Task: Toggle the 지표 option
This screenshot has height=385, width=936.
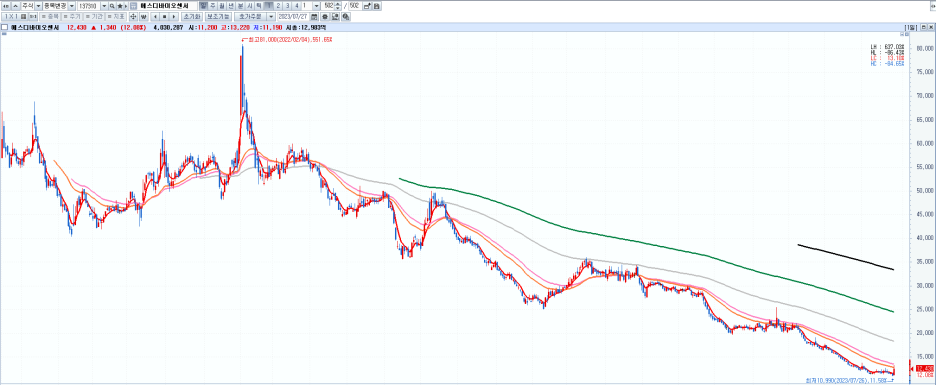Action: click(x=116, y=16)
